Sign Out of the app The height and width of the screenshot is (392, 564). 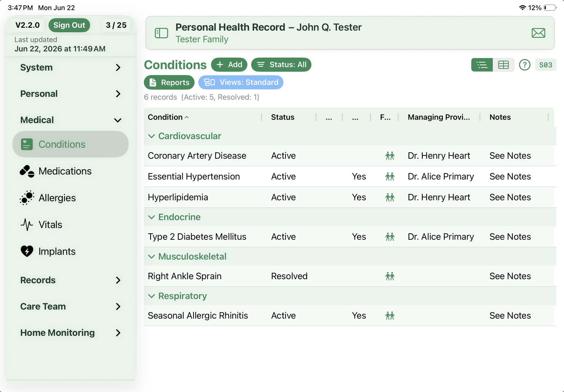pyautogui.click(x=69, y=25)
